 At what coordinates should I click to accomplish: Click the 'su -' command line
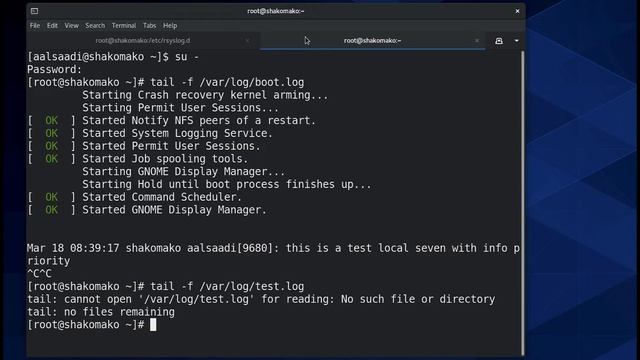pos(113,57)
